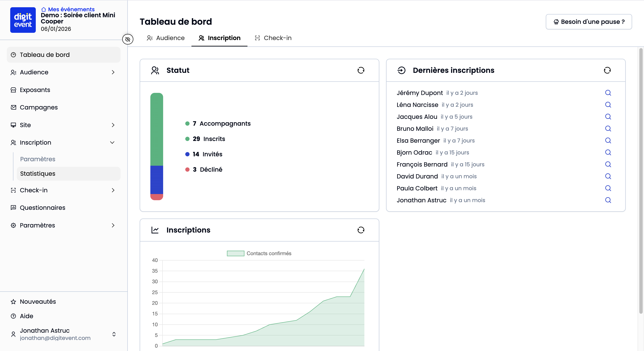Toggle the sidebar hide eye icon
644x351 pixels.
pyautogui.click(x=128, y=39)
